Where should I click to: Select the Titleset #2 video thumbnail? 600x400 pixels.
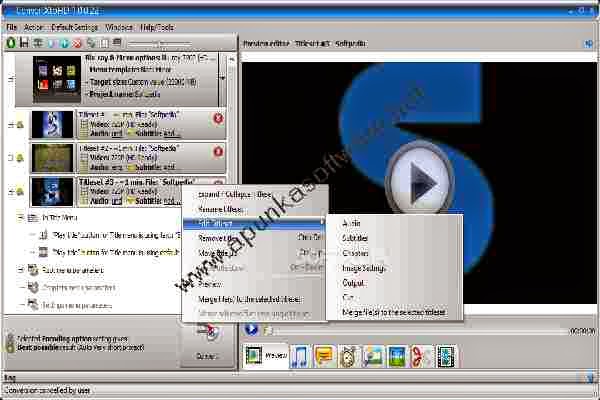pyautogui.click(x=52, y=158)
